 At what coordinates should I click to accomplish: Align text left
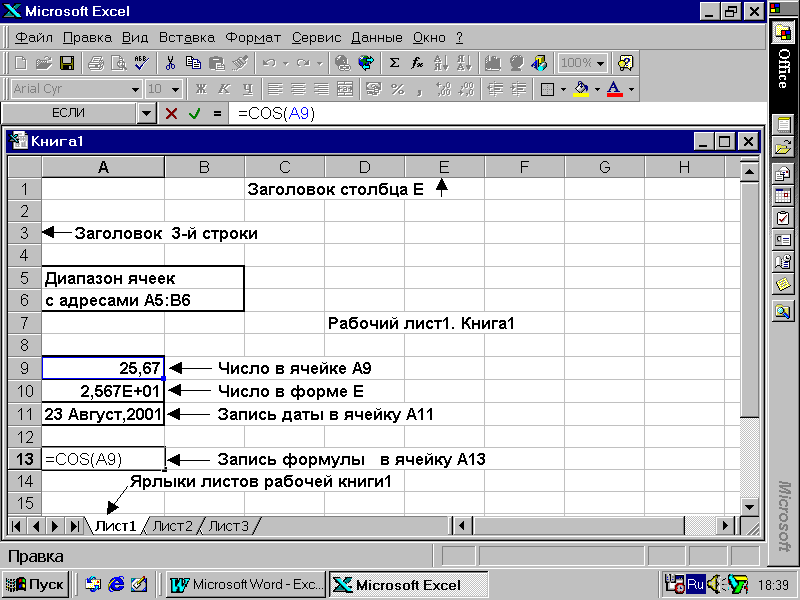click(x=276, y=89)
